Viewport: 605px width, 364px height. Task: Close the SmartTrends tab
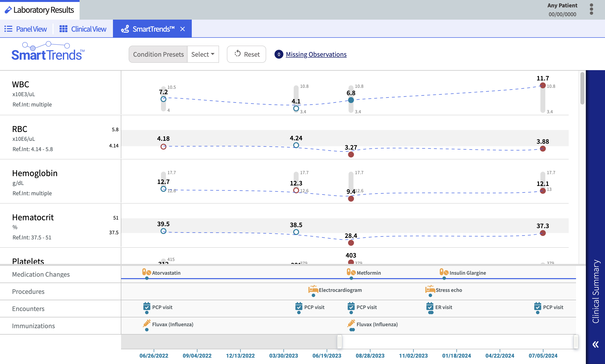click(x=182, y=29)
